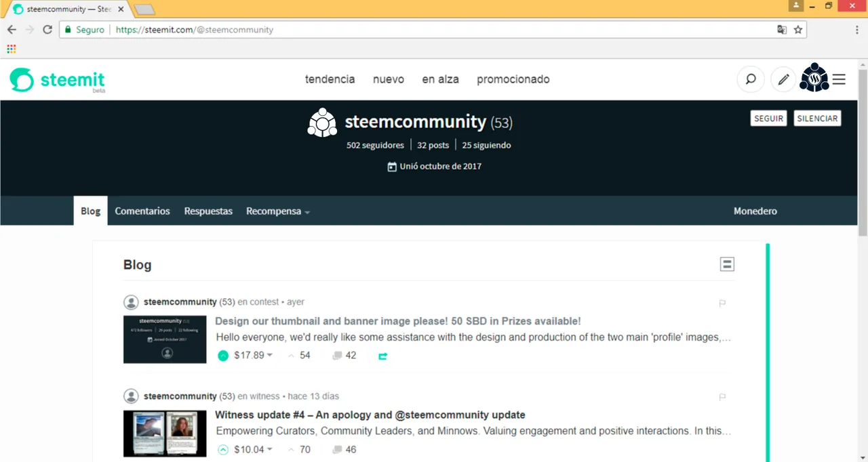Click the secure lock icon
The image size is (868, 462).
coord(66,30)
